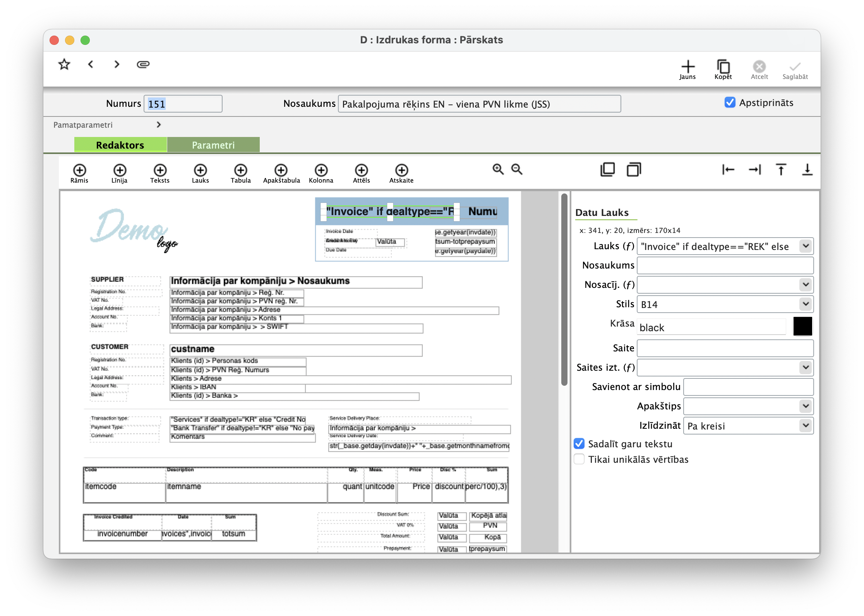Switch to the Parametri tab
The height and width of the screenshot is (616, 864).
(x=213, y=145)
